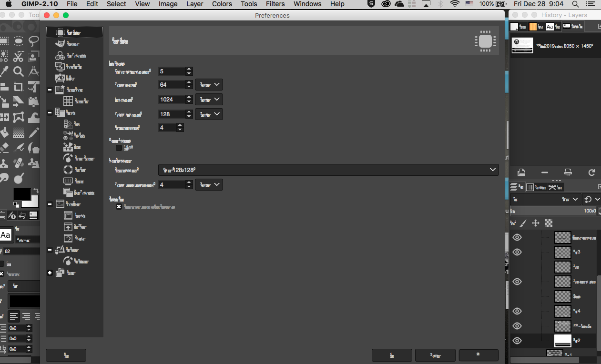Click the minus Remove entry button in History
Screen dimensions: 601x364
tap(545, 172)
